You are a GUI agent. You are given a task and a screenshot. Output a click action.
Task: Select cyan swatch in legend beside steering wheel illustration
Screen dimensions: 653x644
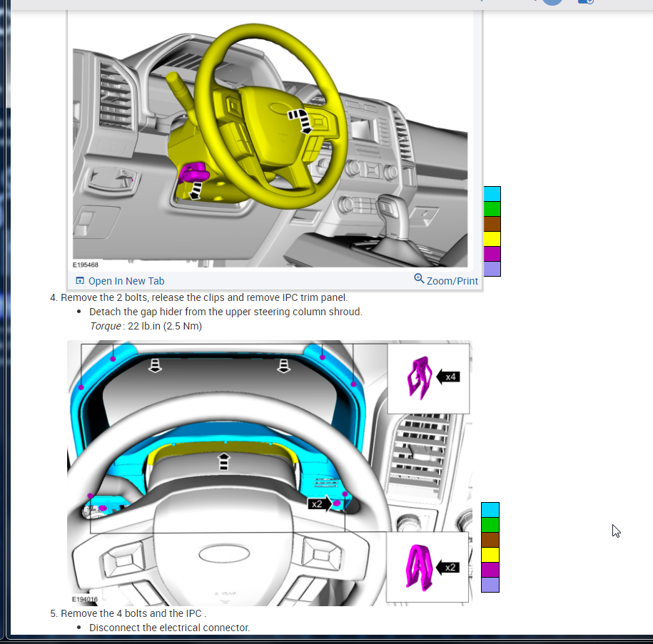tap(492, 194)
